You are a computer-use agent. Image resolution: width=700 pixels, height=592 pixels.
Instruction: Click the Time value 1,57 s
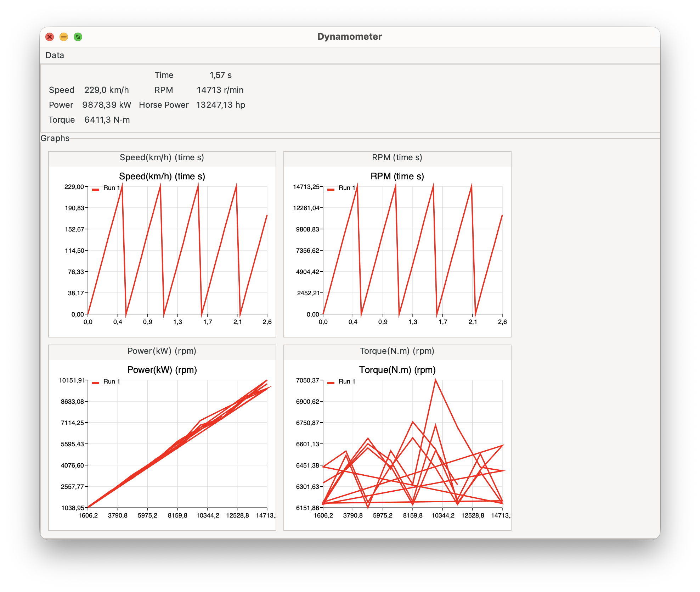point(220,75)
